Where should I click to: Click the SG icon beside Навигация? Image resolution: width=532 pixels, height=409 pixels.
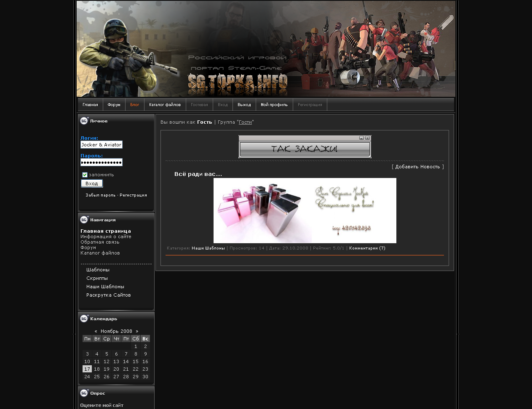click(84, 220)
